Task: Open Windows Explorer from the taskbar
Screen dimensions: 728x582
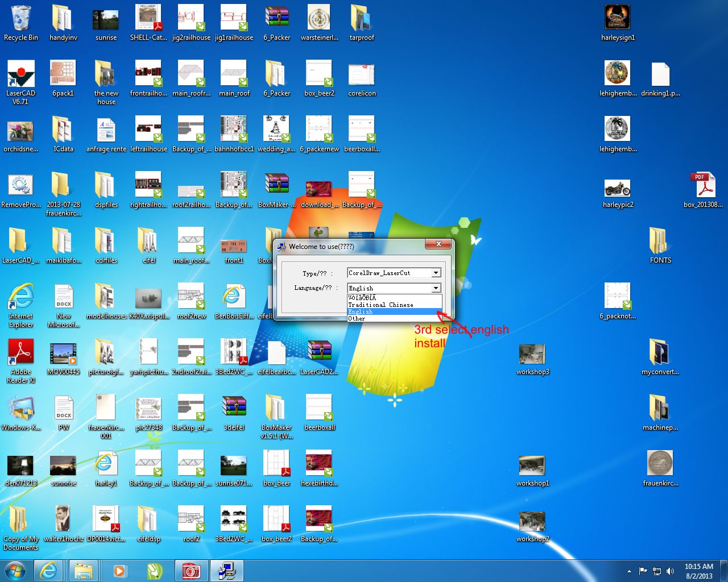Action: (x=84, y=570)
